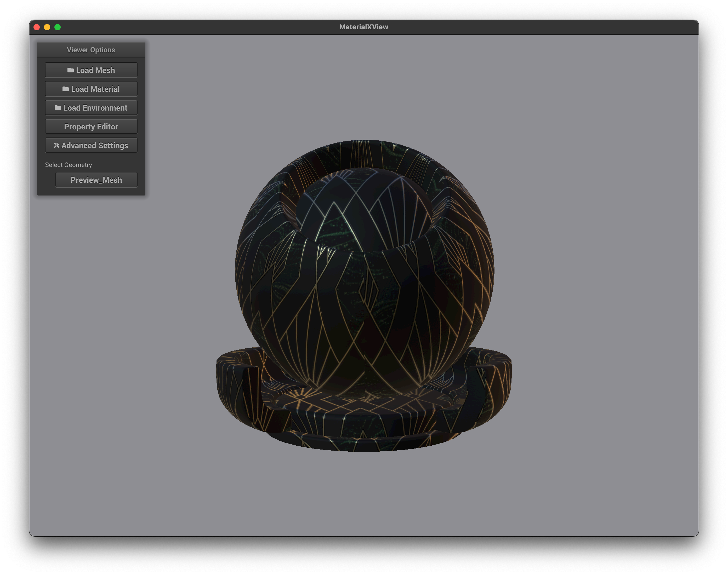
Task: Click the Viewer Options panel header
Action: pos(91,50)
